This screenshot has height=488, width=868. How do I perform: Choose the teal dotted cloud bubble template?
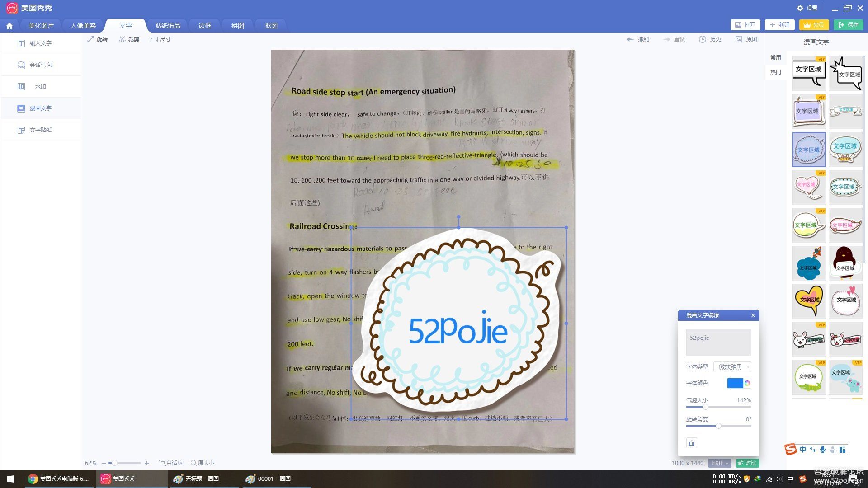tap(845, 188)
